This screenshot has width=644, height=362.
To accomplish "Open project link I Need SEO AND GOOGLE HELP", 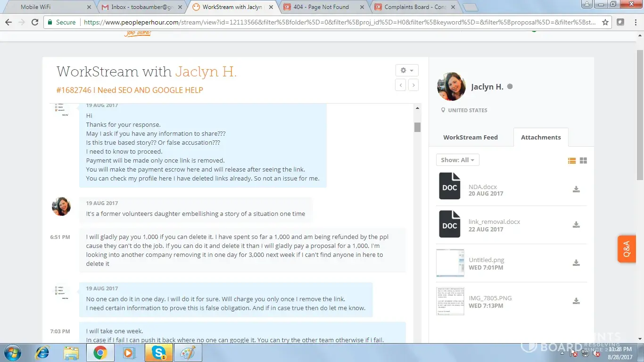I will click(x=130, y=90).
